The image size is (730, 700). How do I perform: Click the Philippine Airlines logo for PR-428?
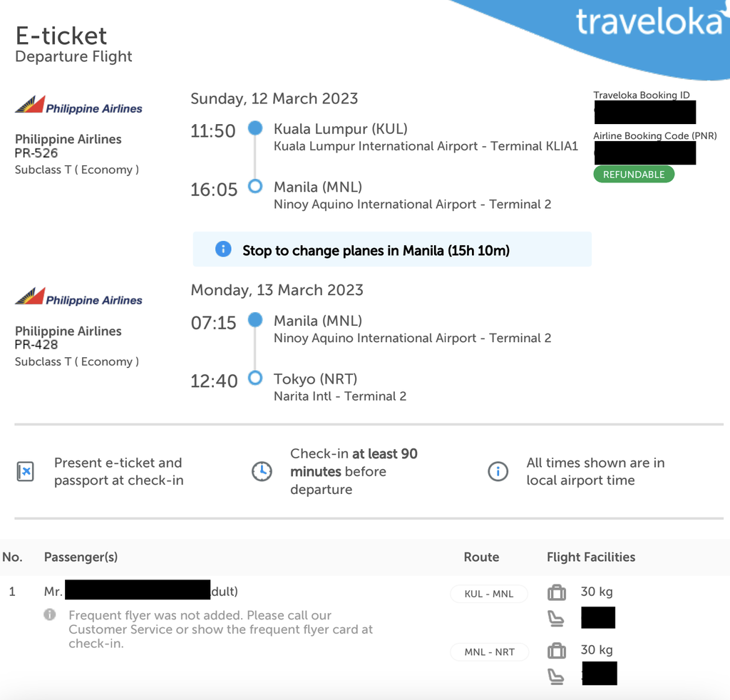coord(78,297)
